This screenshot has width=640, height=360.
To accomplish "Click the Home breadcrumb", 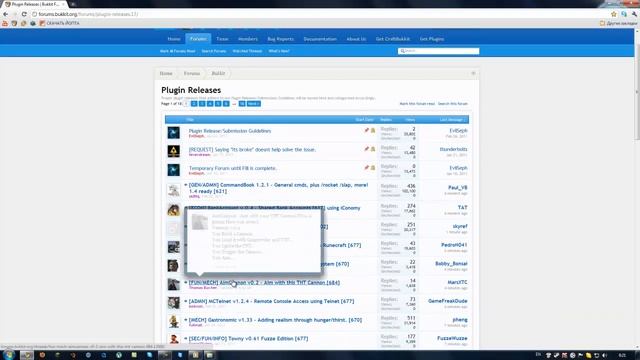I will click(166, 73).
